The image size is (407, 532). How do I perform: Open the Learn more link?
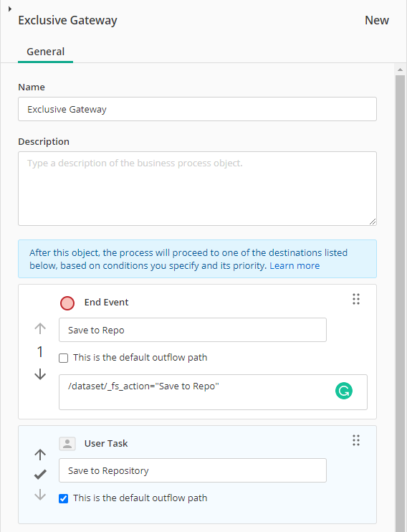tap(295, 266)
